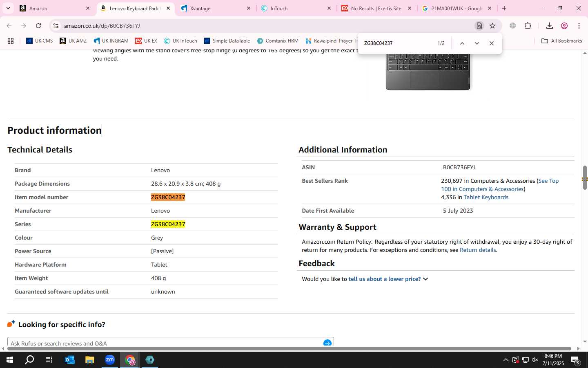Viewport: 588px width, 368px height.
Task: Close the Xvantage tab
Action: (249, 8)
